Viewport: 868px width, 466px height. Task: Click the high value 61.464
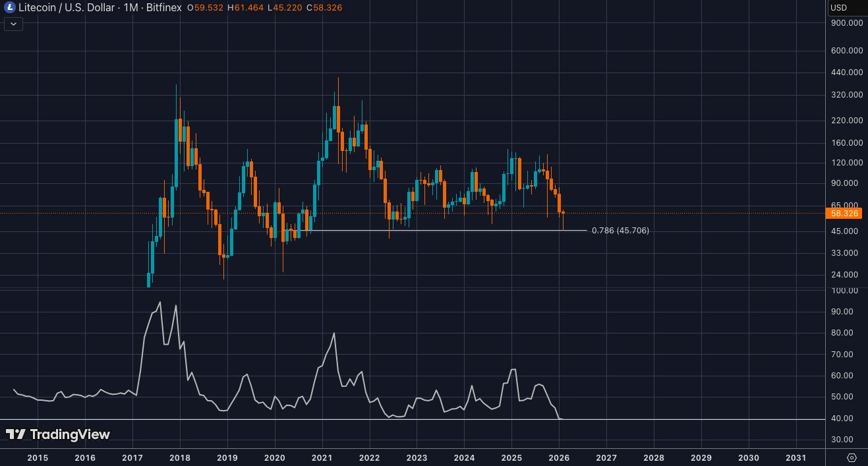tap(248, 8)
